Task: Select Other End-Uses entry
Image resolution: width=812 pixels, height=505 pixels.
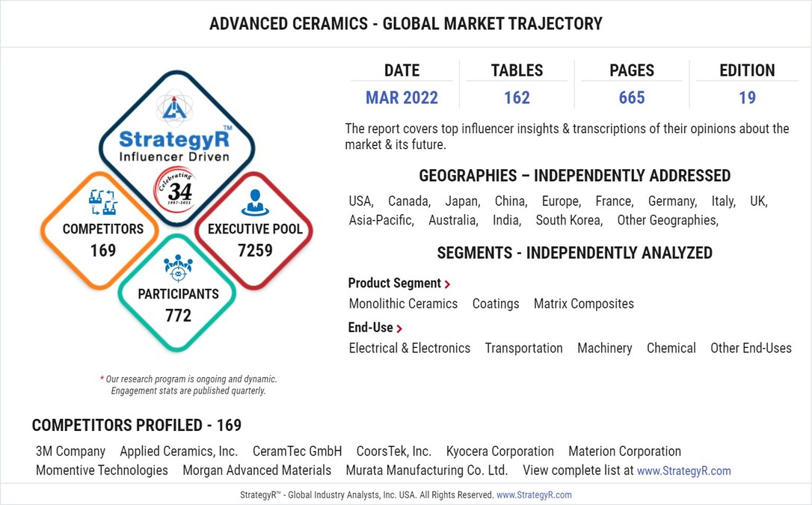Action: 751,348
